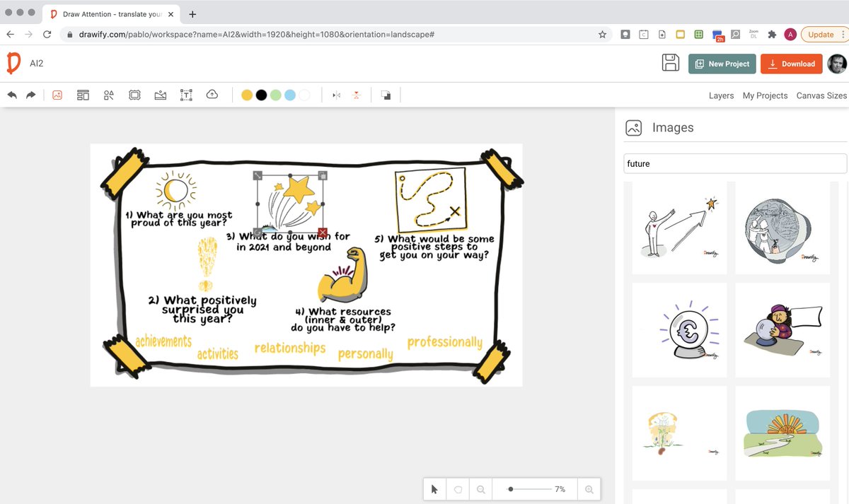The image size is (849, 504).
Task: Click the zoom out magnifier
Action: coord(480,488)
